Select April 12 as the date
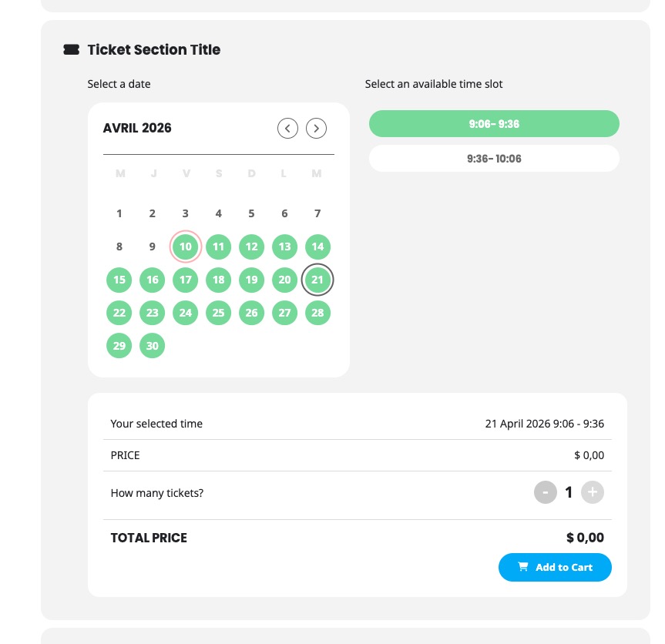 click(x=251, y=247)
